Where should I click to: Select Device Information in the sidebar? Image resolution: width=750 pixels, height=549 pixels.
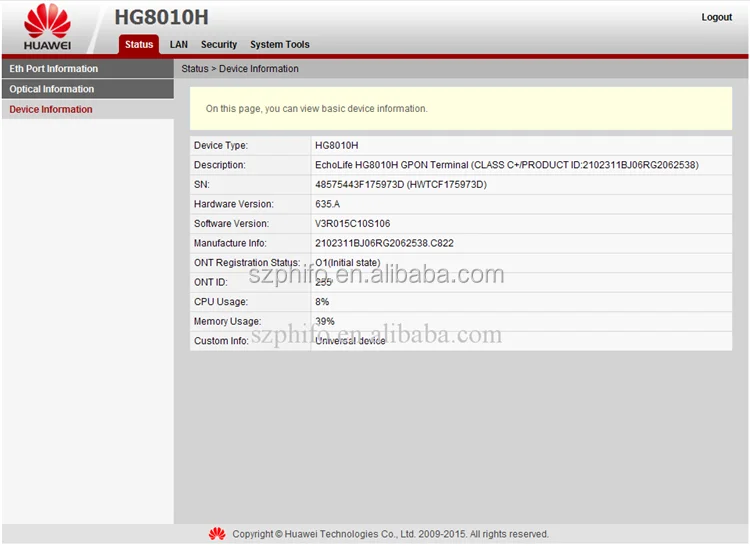(x=51, y=109)
